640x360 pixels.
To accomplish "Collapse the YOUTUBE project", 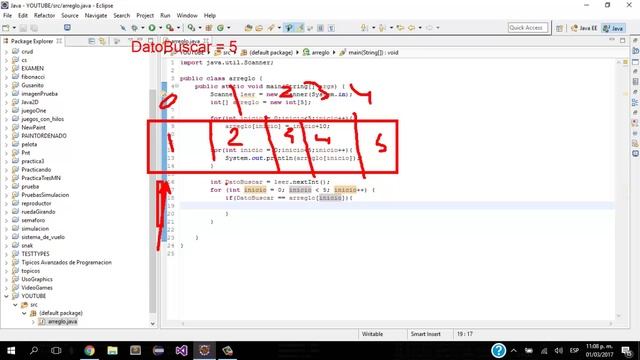I will pos(6,296).
